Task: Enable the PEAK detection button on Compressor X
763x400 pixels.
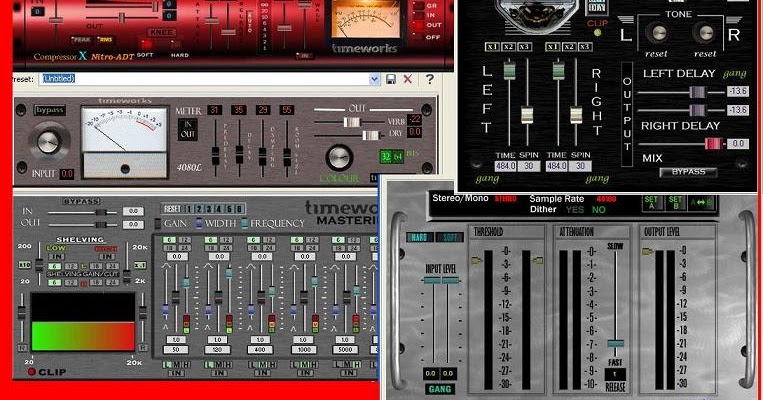Action: pyautogui.click(x=80, y=39)
